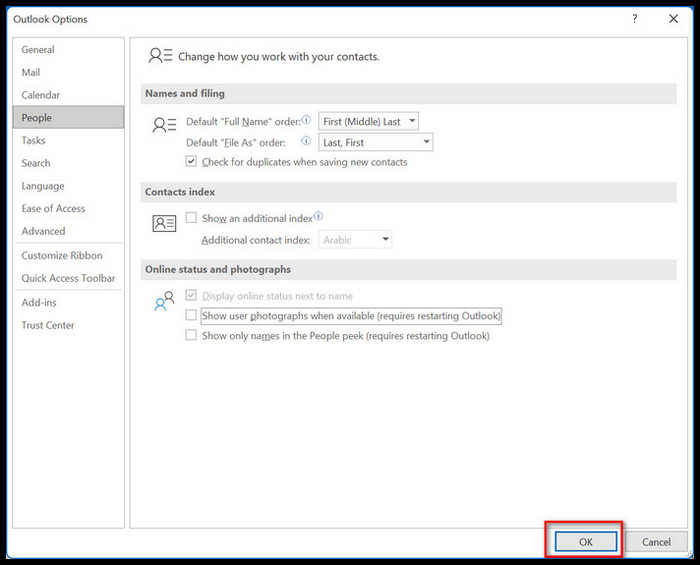Select the People category
700x565 pixels.
68,117
